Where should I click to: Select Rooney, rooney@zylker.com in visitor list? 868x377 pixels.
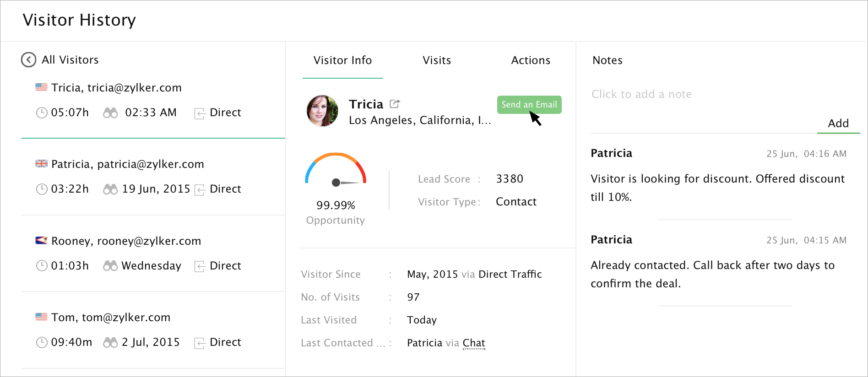[x=126, y=241]
